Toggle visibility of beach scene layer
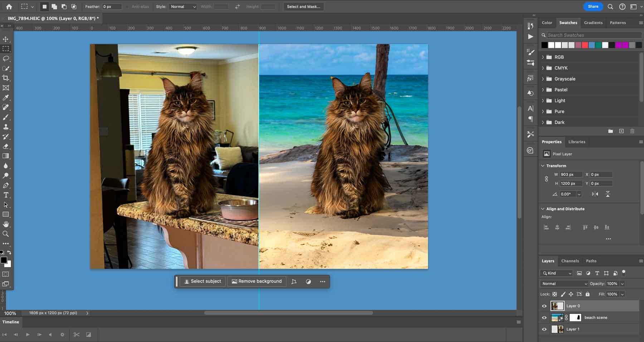 coord(544,318)
